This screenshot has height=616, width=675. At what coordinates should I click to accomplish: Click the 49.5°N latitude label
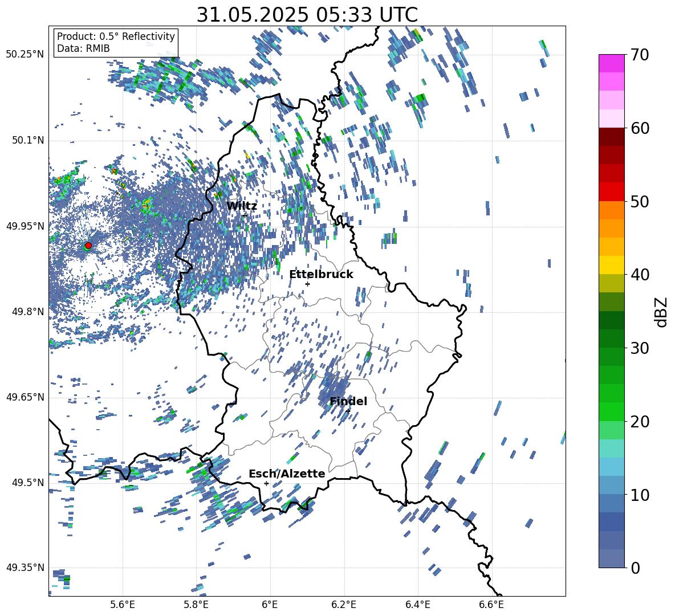pyautogui.click(x=27, y=482)
